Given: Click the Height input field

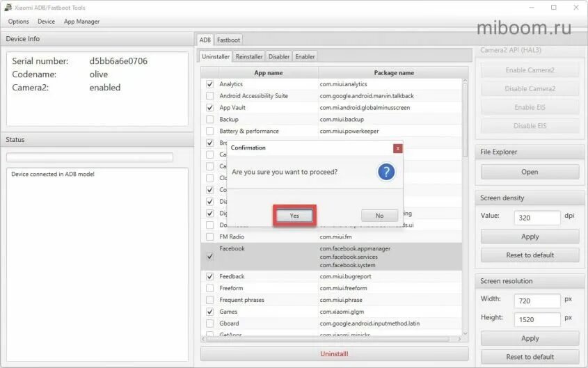Looking at the screenshot, I should click(537, 320).
